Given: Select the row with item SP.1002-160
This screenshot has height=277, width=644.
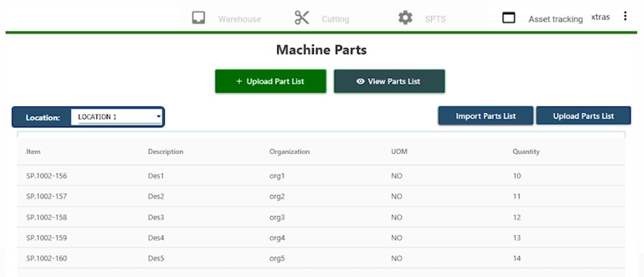Looking at the screenshot, I should pos(46,258).
